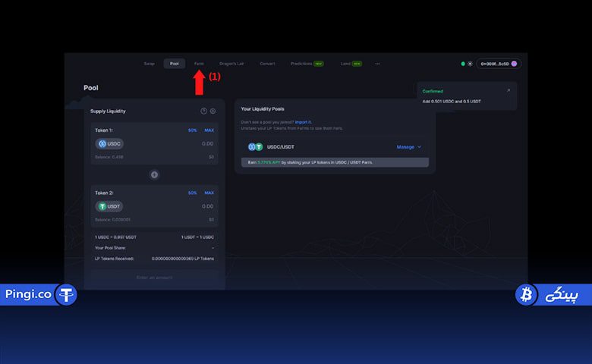Click the USDC/USDT pair token icons
592x364 pixels.
pos(255,147)
